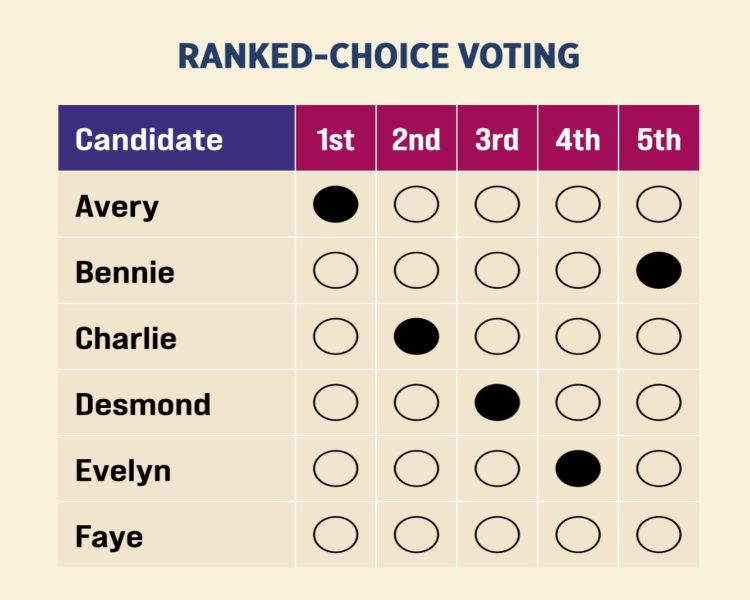Mark Faye as 1st choice
This screenshot has height=600, width=750.
coord(335,535)
